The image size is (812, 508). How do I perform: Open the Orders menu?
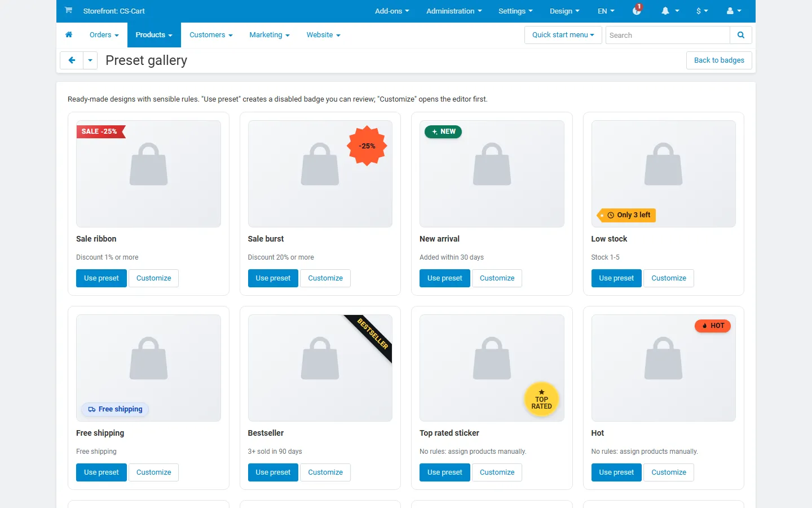pos(104,35)
